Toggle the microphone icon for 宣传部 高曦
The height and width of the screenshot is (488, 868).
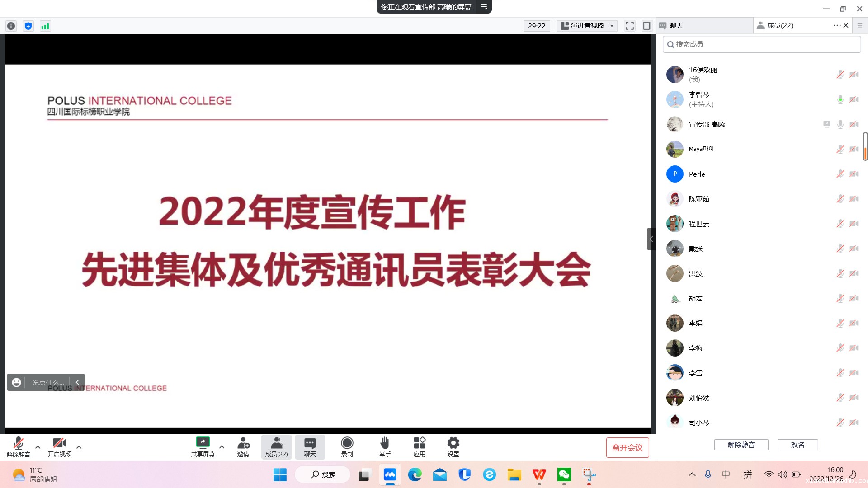(840, 124)
